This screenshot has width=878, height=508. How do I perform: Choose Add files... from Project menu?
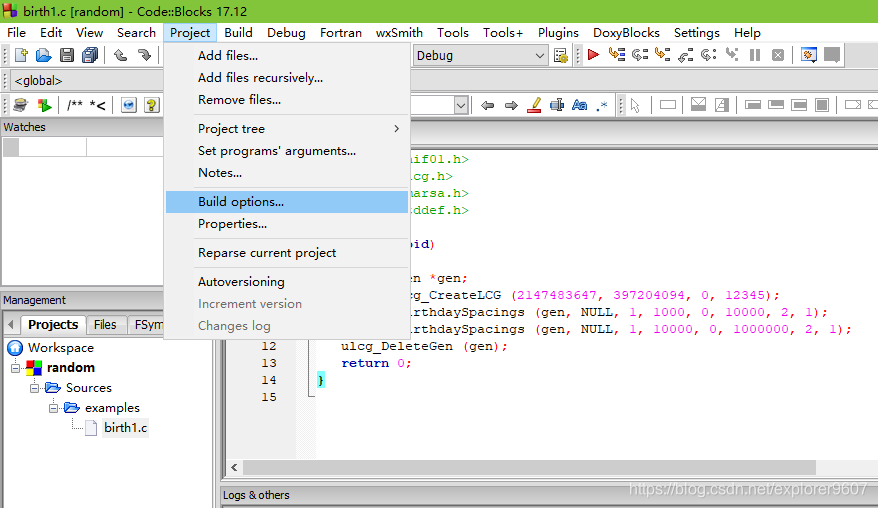pos(287,55)
